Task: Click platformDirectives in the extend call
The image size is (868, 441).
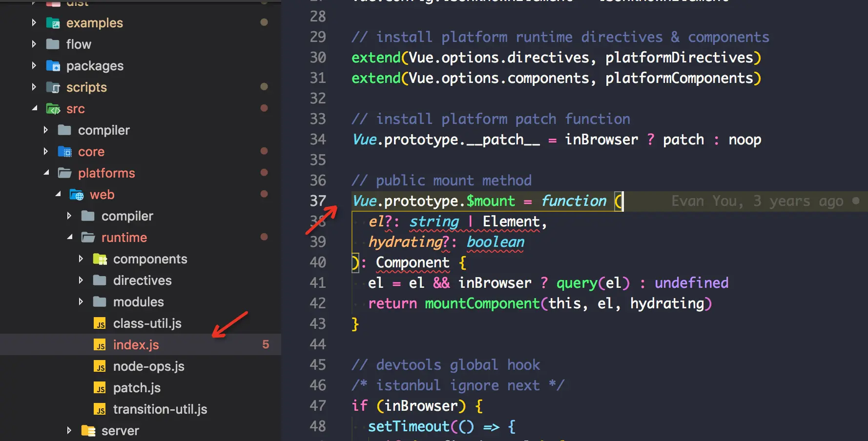Action: 679,58
